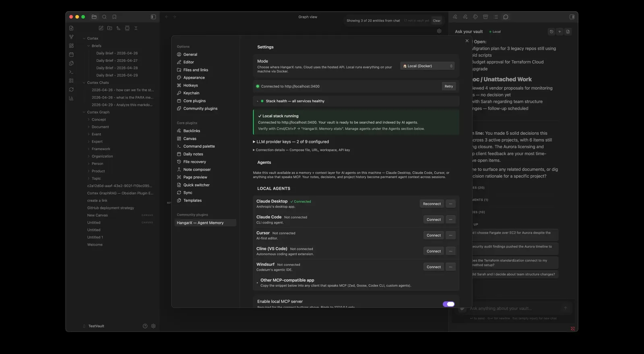Click the collapse all icon in file explorer

click(x=136, y=28)
